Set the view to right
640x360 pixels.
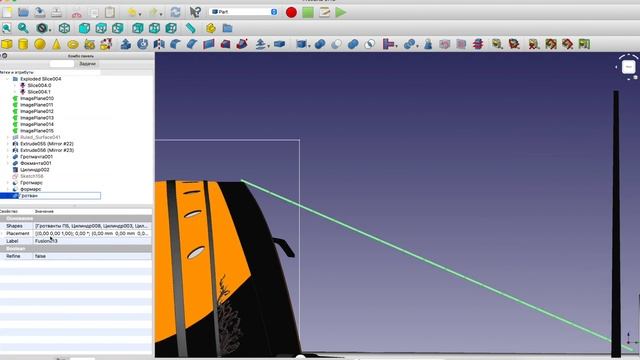(118, 28)
